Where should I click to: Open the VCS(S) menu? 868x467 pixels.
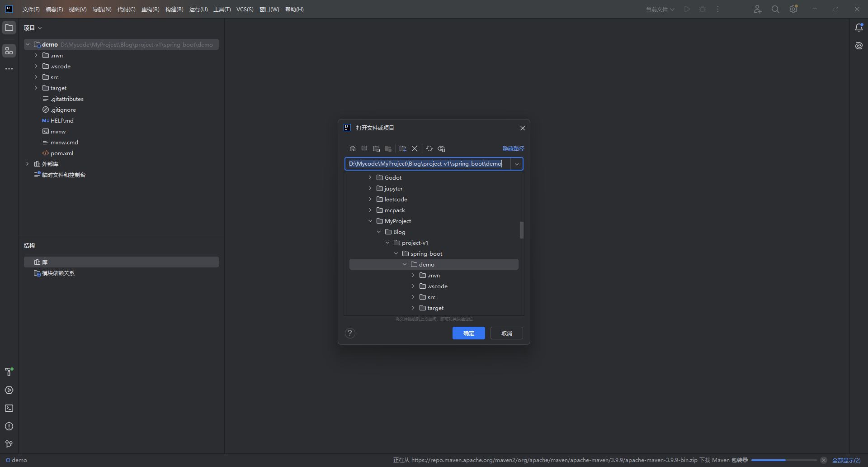pos(245,9)
